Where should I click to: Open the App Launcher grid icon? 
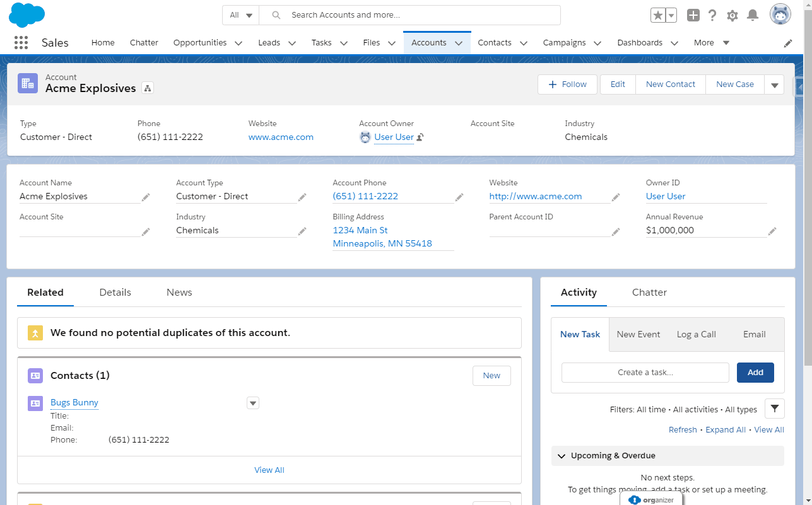coord(21,43)
